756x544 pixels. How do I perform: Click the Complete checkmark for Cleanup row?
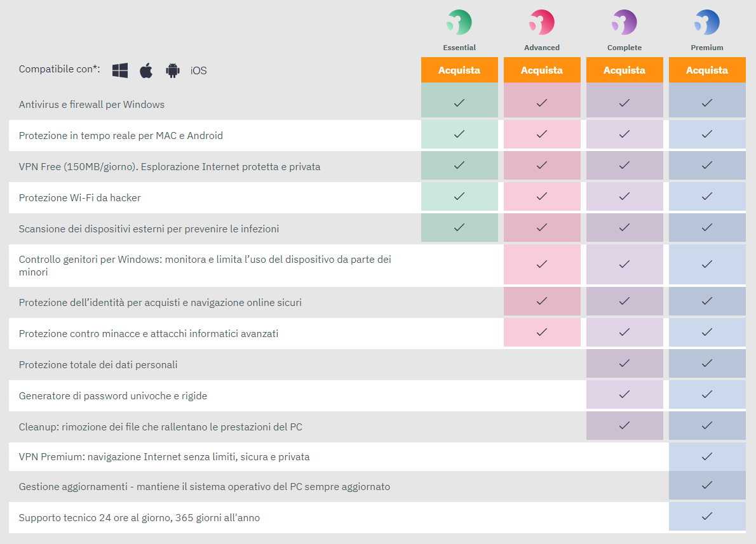point(624,425)
